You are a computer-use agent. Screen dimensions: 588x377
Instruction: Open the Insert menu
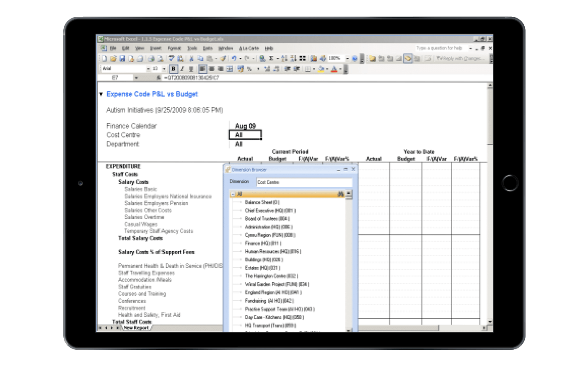[155, 48]
